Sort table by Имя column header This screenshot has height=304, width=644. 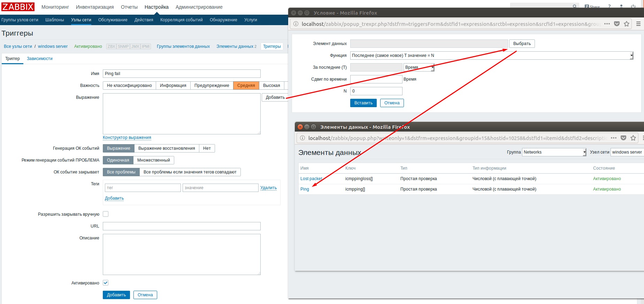(x=305, y=168)
